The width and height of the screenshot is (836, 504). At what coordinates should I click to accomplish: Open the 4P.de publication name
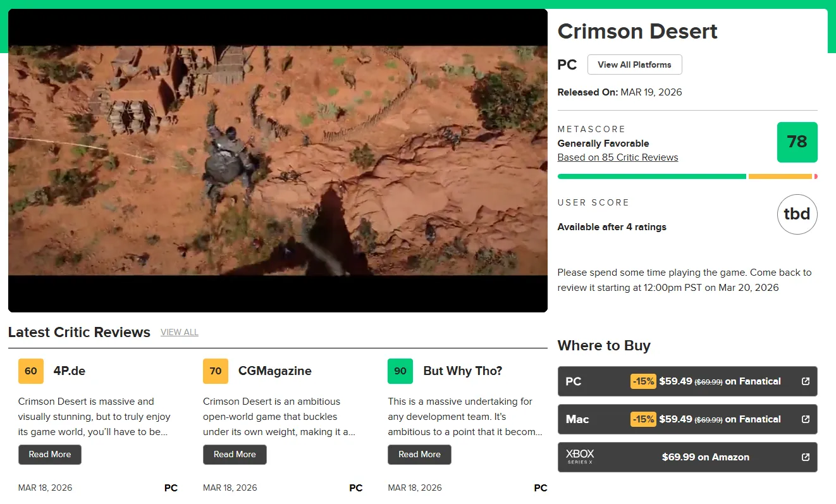pos(70,371)
